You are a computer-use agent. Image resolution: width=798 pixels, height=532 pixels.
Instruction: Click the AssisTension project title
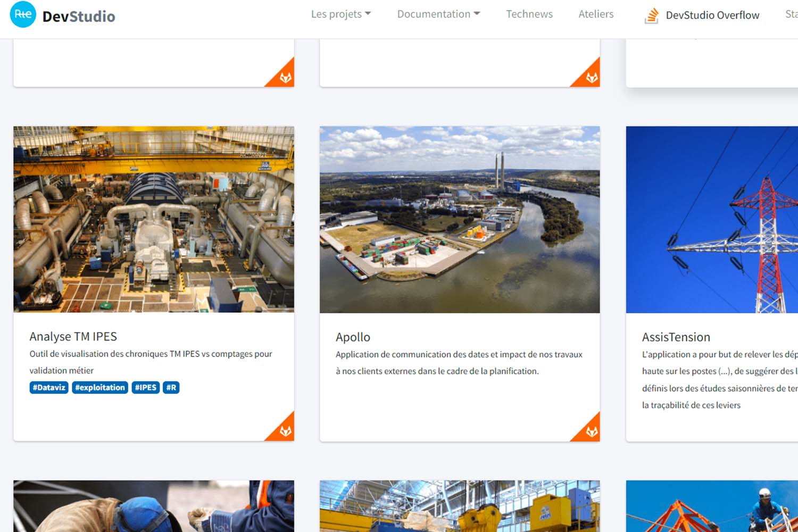[676, 337]
